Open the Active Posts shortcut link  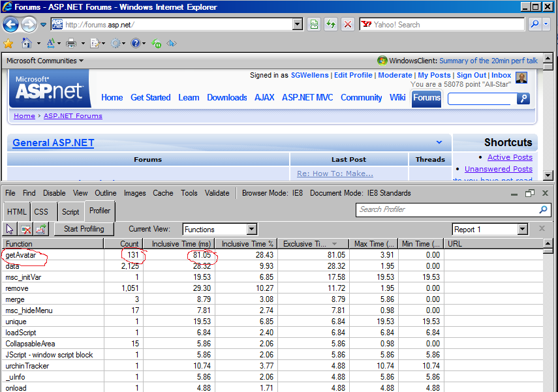pos(510,157)
